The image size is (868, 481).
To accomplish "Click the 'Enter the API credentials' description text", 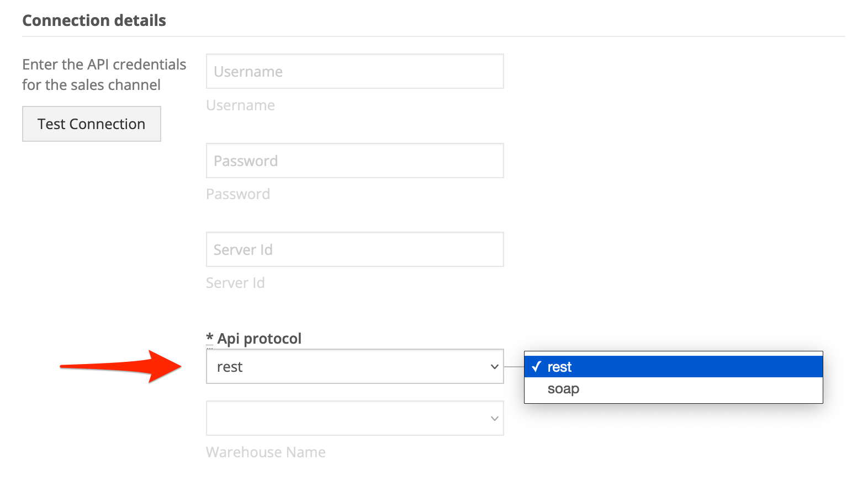I will (x=104, y=74).
